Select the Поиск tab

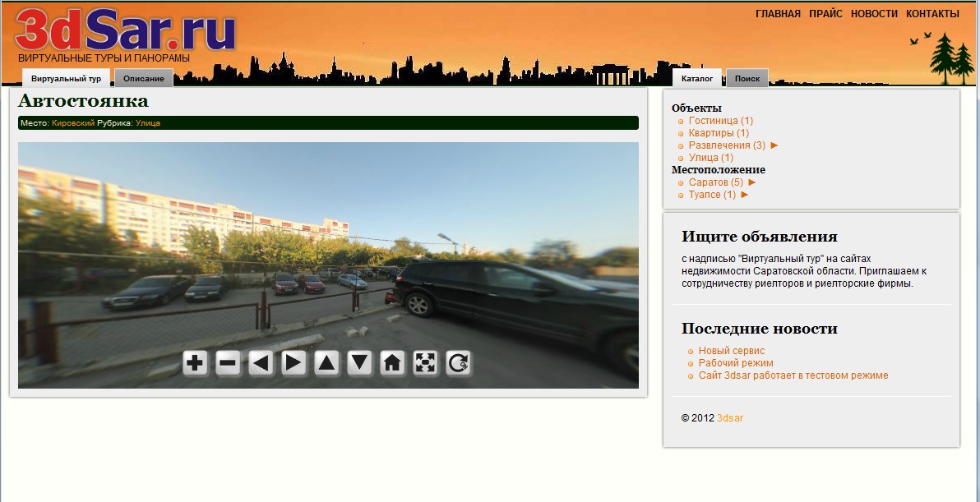tap(747, 79)
